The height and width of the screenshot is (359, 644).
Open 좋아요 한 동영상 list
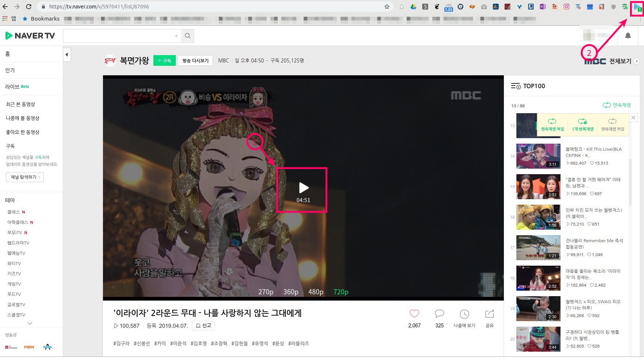pyautogui.click(x=22, y=132)
